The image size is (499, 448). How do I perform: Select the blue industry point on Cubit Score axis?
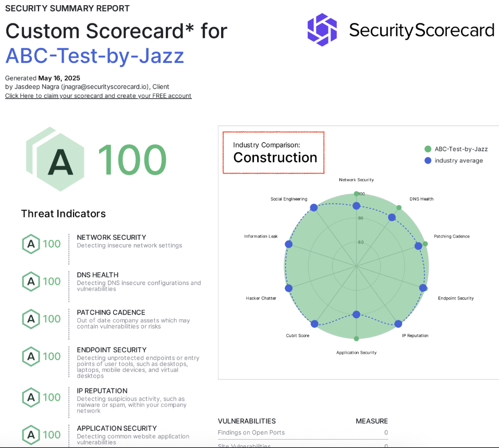[314, 323]
